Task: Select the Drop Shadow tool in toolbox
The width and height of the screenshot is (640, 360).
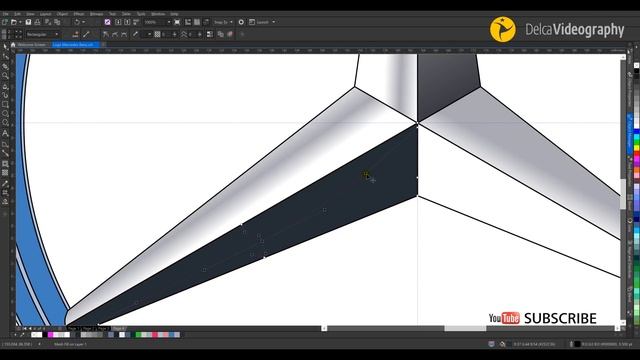Action: pyautogui.click(x=5, y=164)
